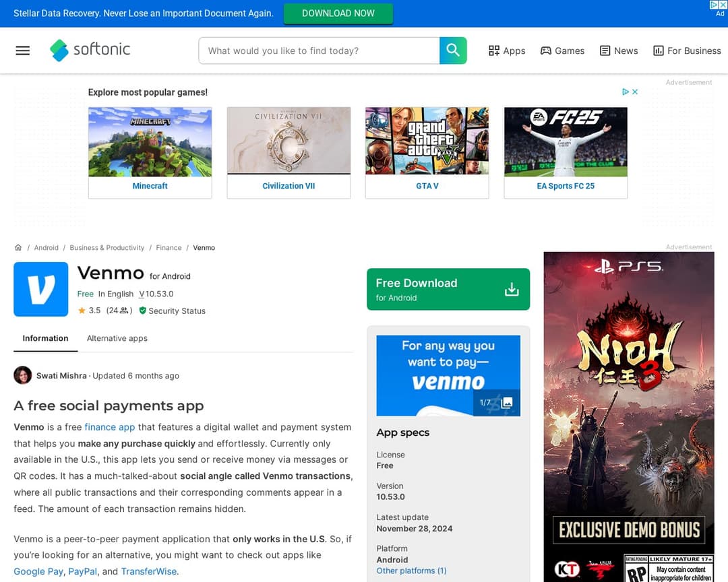Click the 24 user votes count
This screenshot has height=582, width=728.
click(x=119, y=311)
